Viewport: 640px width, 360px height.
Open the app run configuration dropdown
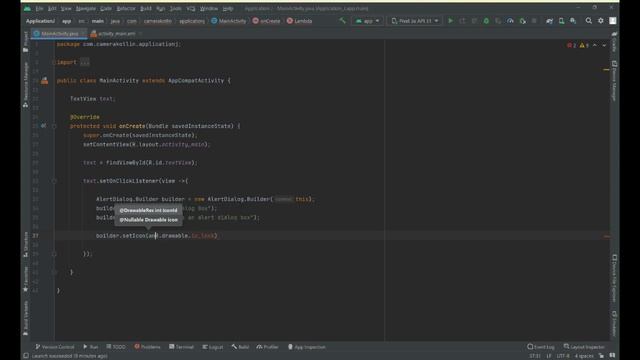367,21
